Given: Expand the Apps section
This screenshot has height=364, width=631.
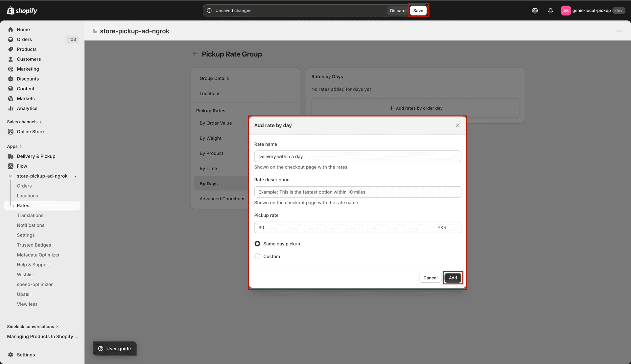Looking at the screenshot, I should click(x=14, y=147).
